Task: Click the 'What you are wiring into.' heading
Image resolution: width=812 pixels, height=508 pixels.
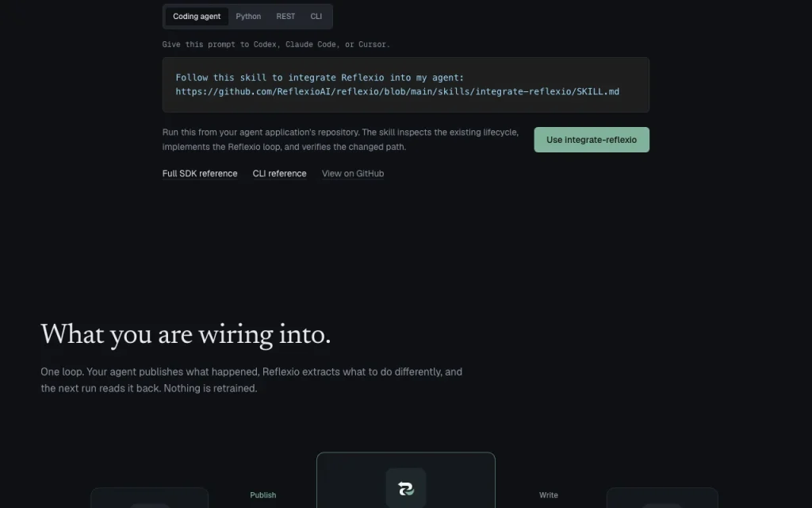Action: tap(186, 334)
